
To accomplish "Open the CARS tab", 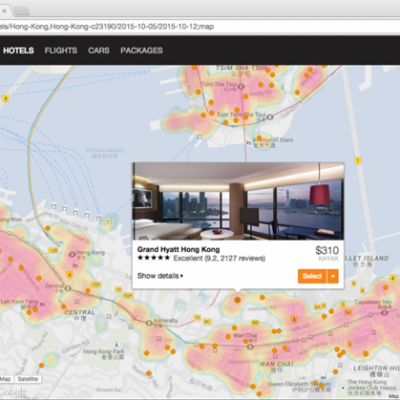I will (99, 50).
